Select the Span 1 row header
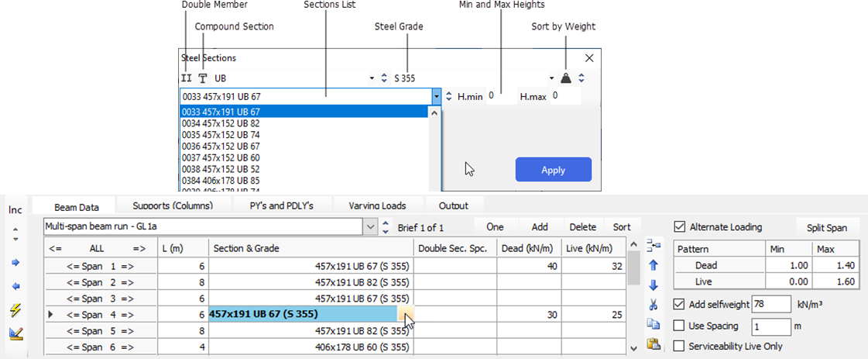Image resolution: width=868 pixels, height=359 pixels. tap(101, 267)
